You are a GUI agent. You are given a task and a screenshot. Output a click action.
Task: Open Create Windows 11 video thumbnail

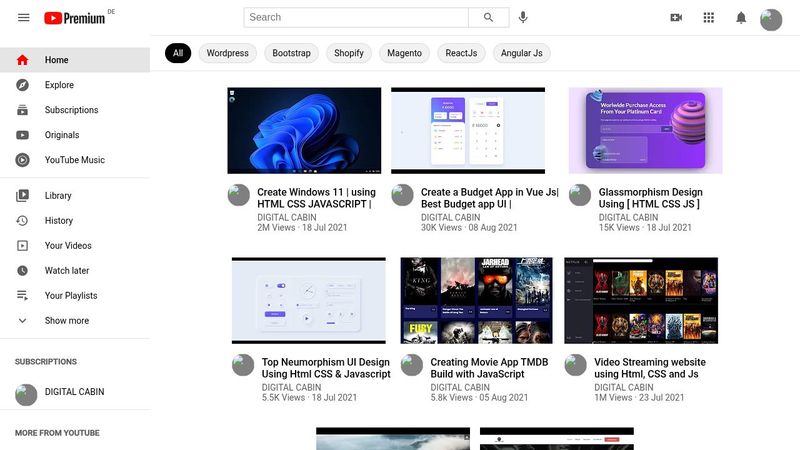click(304, 131)
